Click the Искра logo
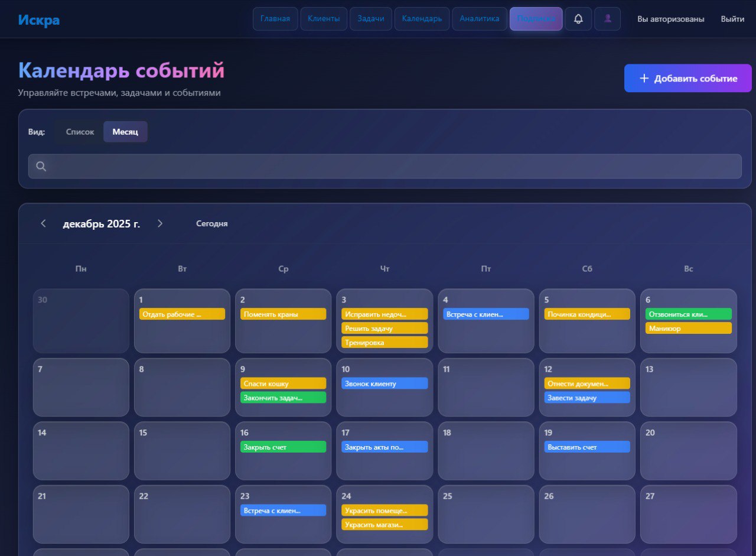The width and height of the screenshot is (756, 556). pyautogui.click(x=38, y=20)
